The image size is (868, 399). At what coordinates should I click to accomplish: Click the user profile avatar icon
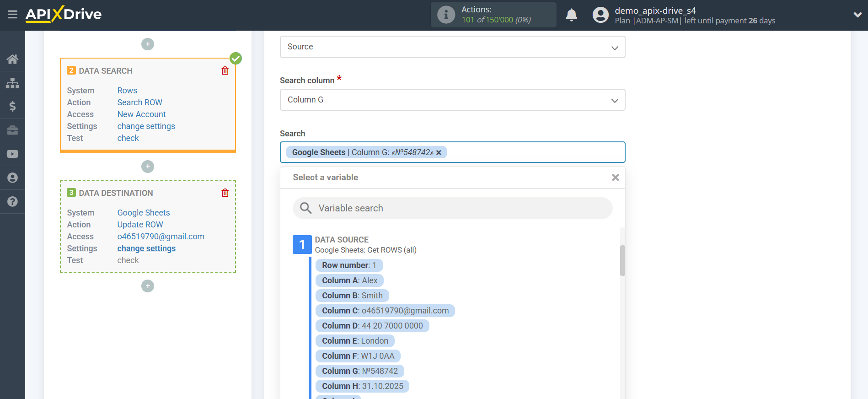600,15
